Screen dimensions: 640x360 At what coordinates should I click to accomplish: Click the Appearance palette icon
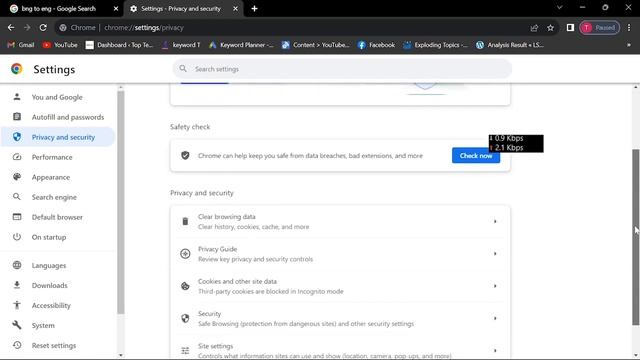point(17,177)
